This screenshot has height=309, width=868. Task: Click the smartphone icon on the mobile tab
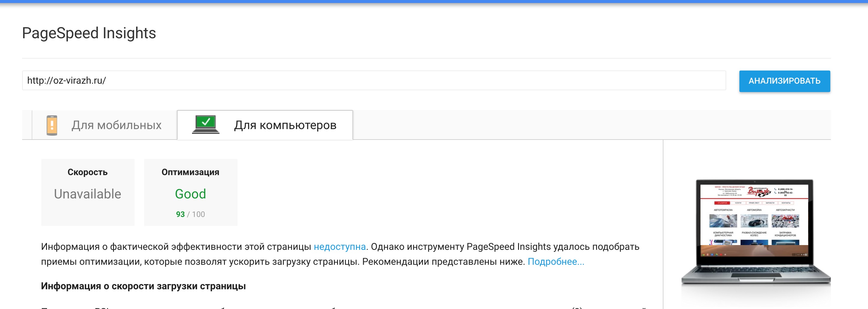pos(52,125)
